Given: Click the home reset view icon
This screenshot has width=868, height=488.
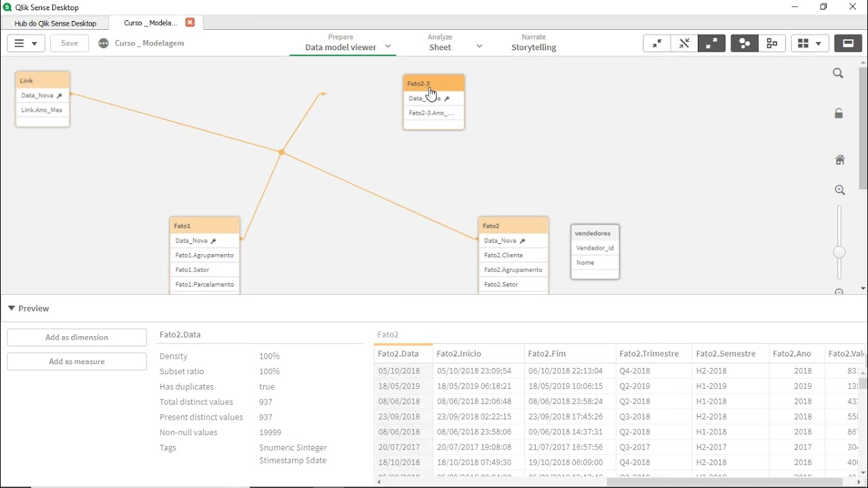Looking at the screenshot, I should [x=840, y=160].
